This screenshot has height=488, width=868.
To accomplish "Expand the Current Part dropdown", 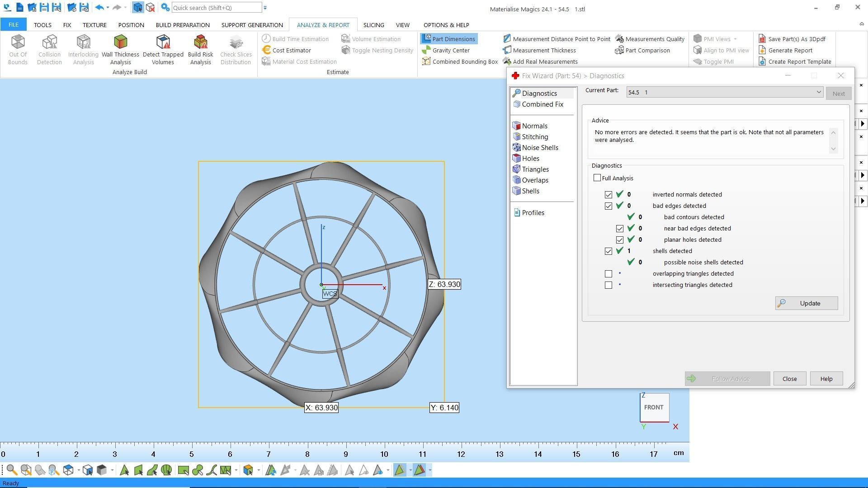I will click(818, 92).
